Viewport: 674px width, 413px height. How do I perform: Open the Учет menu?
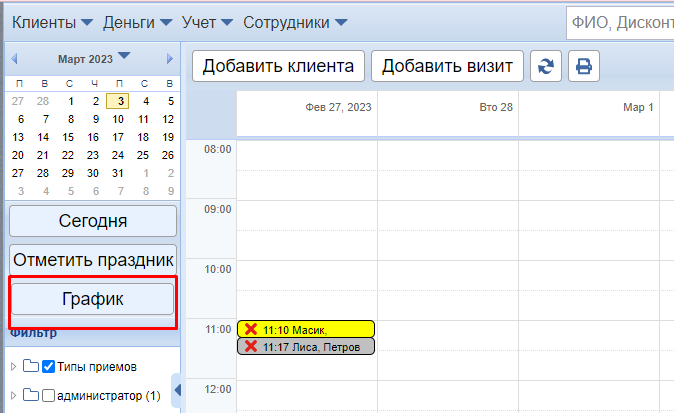point(207,22)
